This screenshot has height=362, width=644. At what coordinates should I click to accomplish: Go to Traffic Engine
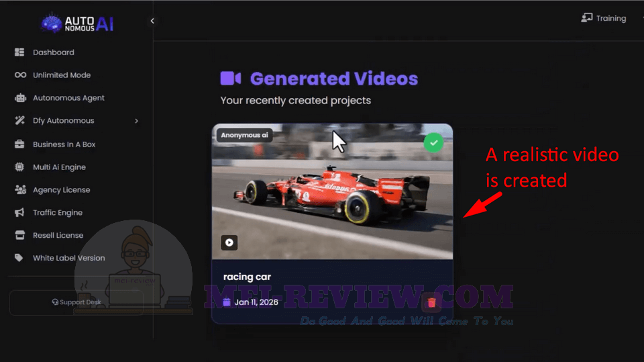point(58,213)
